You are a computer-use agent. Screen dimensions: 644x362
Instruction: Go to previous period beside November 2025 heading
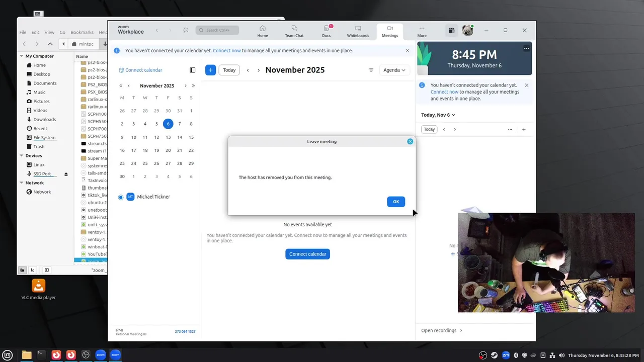point(248,70)
